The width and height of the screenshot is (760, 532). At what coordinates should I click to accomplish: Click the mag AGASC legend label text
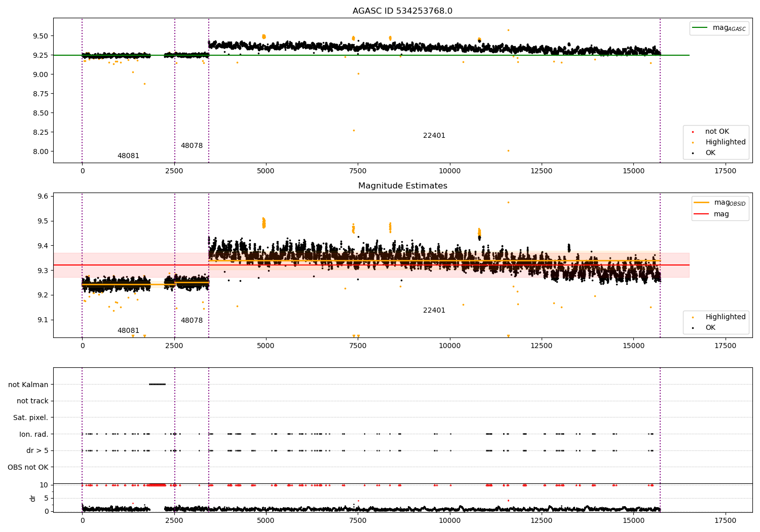(729, 28)
